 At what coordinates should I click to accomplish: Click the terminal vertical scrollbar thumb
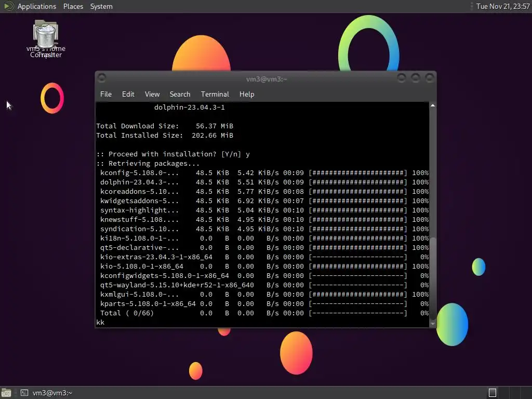[x=433, y=278]
